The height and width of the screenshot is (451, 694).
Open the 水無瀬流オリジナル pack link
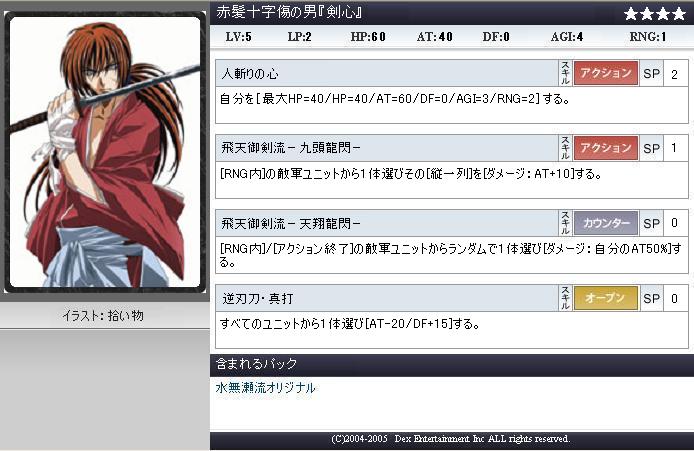click(x=265, y=388)
